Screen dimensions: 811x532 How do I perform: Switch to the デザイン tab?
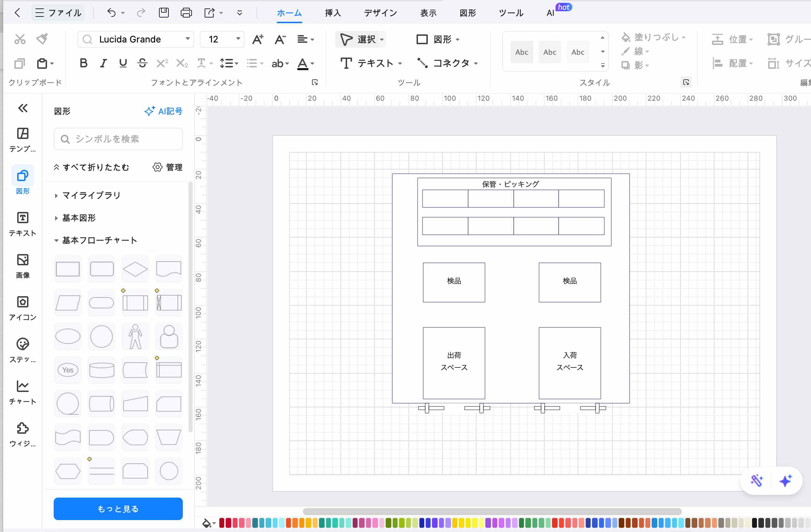click(x=380, y=13)
